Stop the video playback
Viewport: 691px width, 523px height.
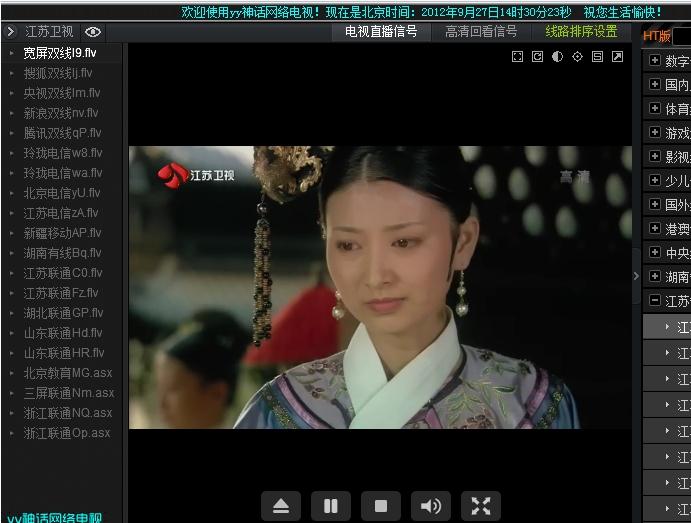[381, 506]
